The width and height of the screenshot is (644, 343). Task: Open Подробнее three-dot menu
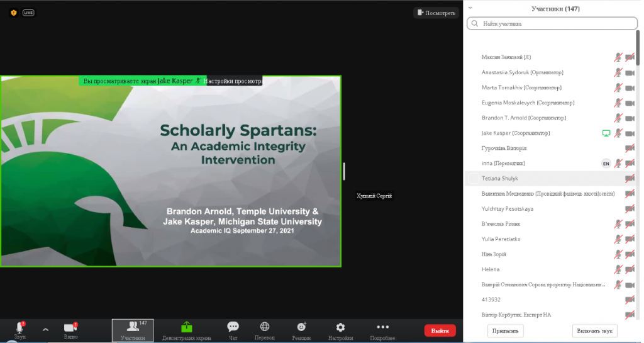point(382,330)
